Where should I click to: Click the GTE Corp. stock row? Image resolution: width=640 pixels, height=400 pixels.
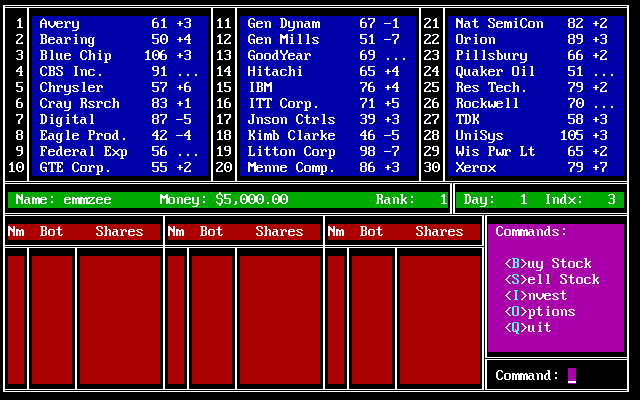point(120,167)
